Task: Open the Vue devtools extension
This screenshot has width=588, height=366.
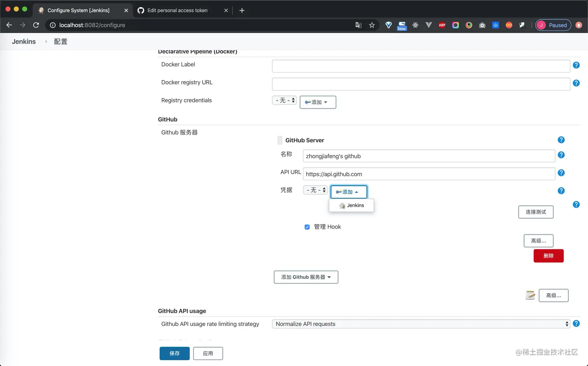Action: (x=429, y=25)
